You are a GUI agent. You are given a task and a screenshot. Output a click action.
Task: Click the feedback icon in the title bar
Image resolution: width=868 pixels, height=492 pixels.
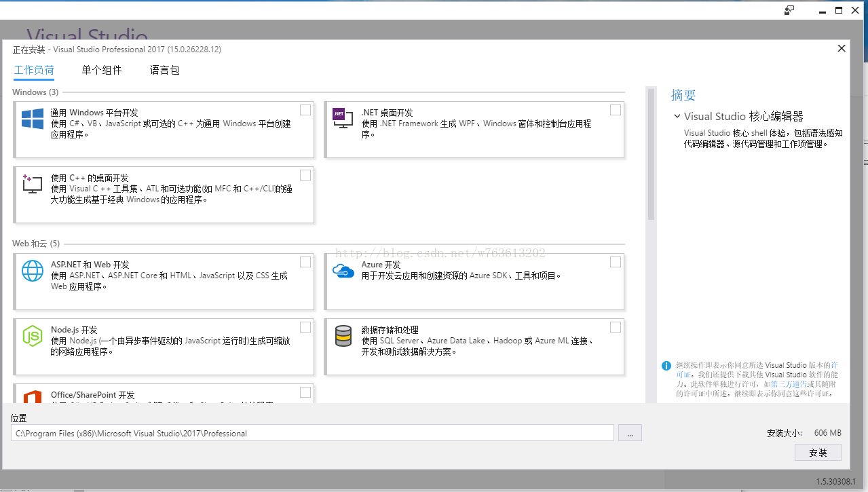[789, 10]
